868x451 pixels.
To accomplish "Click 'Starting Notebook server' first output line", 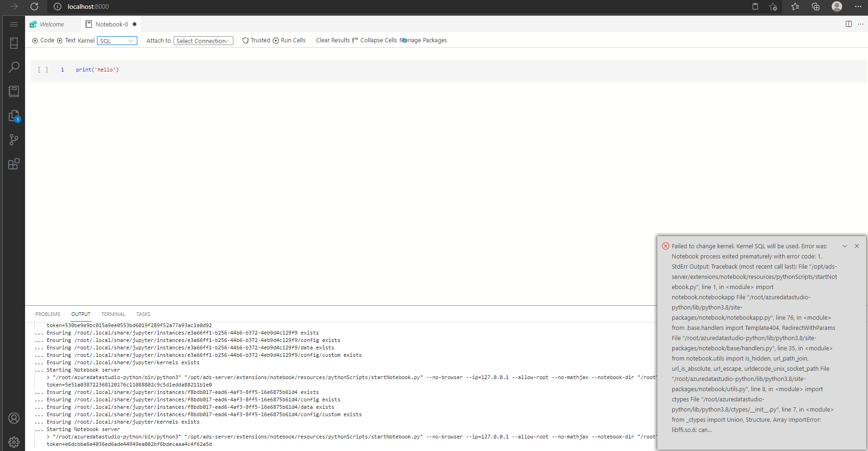I will pos(83,370).
